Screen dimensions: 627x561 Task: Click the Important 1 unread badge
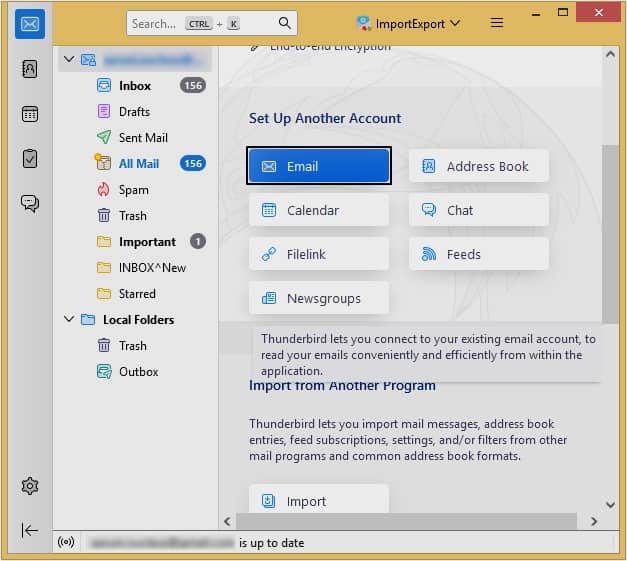(x=198, y=241)
